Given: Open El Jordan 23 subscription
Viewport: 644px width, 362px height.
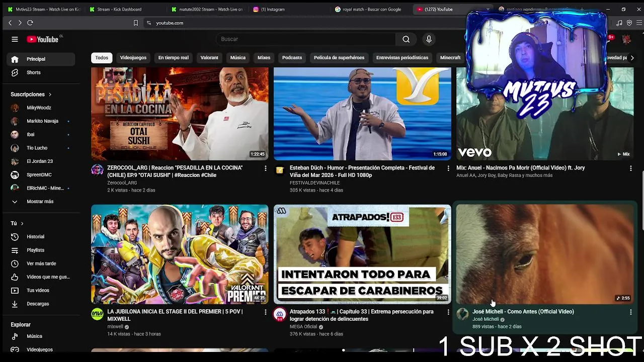Looking at the screenshot, I should point(41,161).
